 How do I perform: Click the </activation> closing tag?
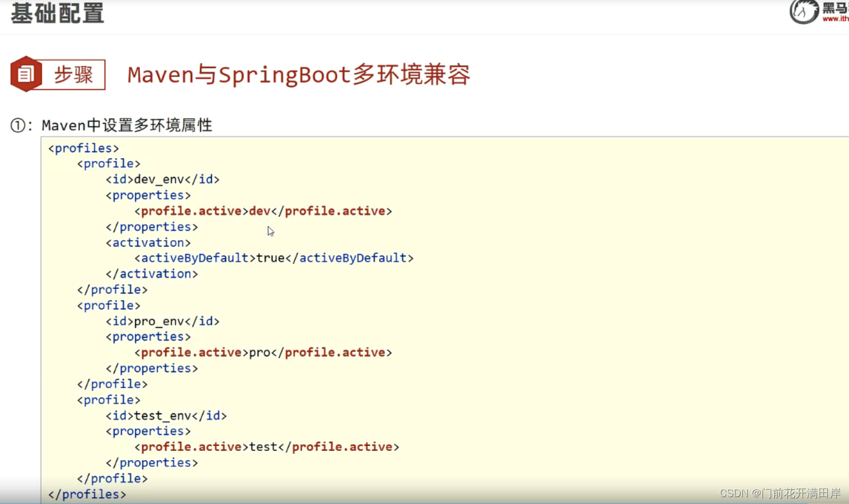151,274
